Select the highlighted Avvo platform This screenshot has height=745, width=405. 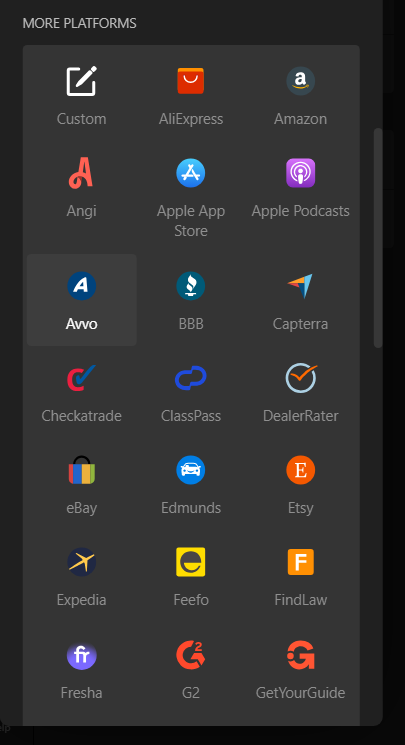pos(81,300)
